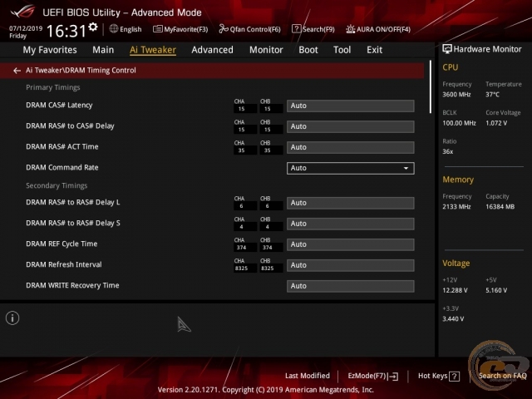The image size is (532, 399).
Task: Click the +5V 5.160 V reading
Action: pos(496,291)
